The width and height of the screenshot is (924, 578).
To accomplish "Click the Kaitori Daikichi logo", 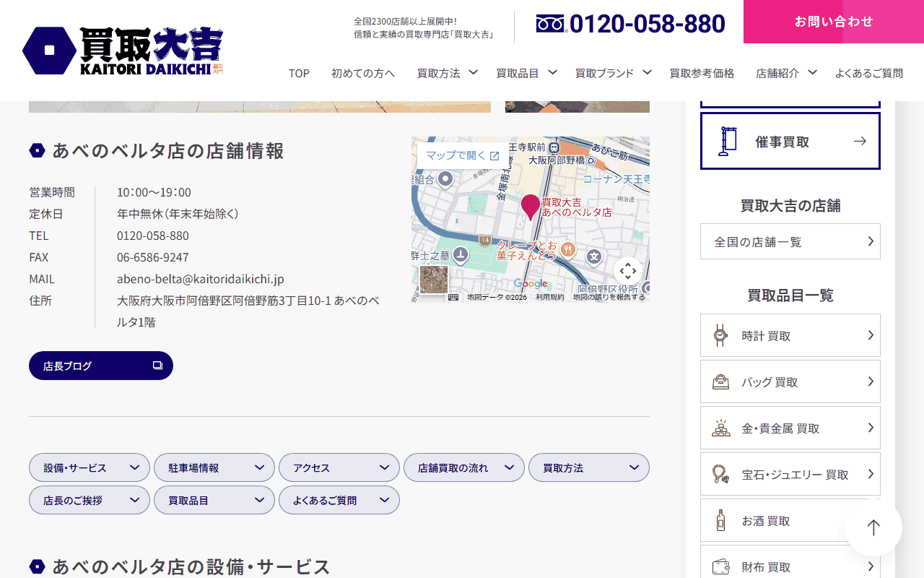I will click(x=123, y=51).
